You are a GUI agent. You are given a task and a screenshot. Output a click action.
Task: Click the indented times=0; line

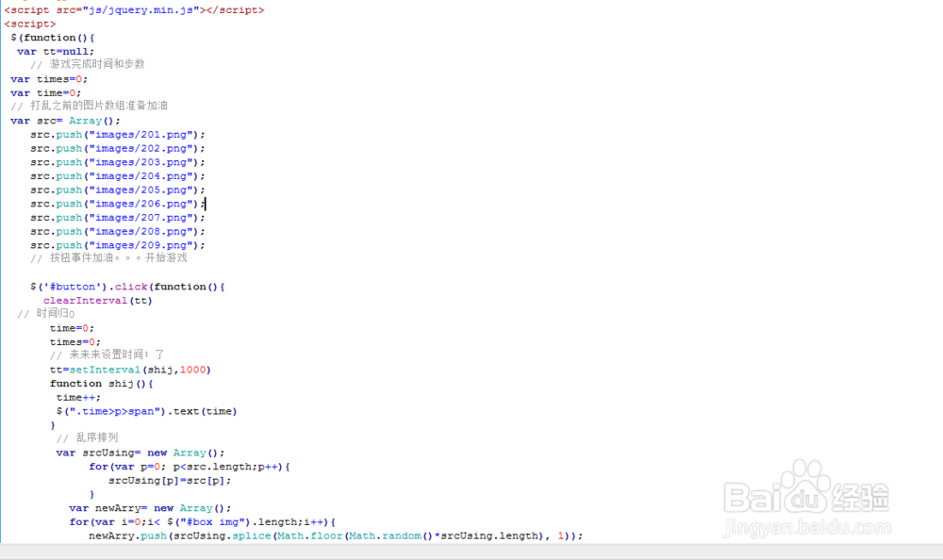coord(75,342)
